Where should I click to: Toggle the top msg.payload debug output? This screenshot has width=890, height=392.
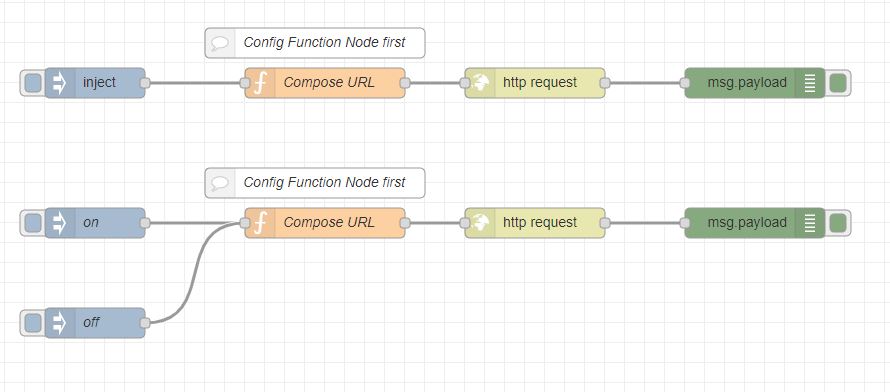click(x=837, y=83)
